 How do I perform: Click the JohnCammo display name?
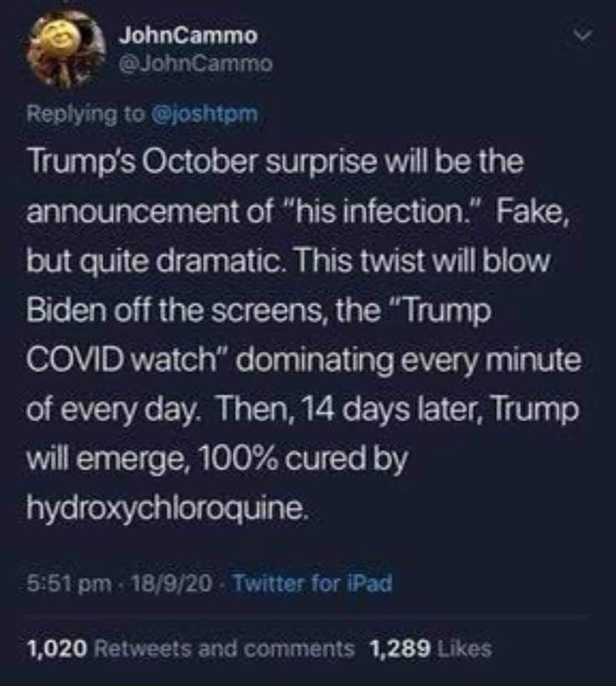189,36
